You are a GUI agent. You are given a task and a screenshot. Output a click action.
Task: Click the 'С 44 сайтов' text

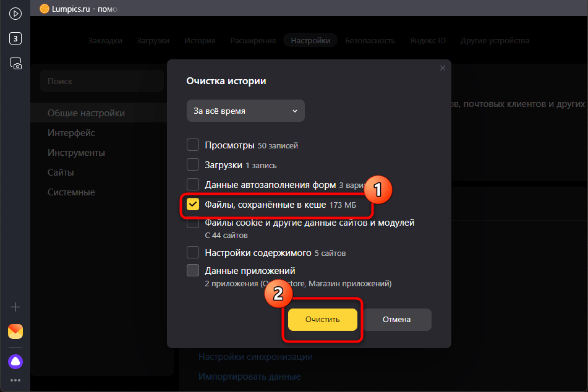(226, 236)
